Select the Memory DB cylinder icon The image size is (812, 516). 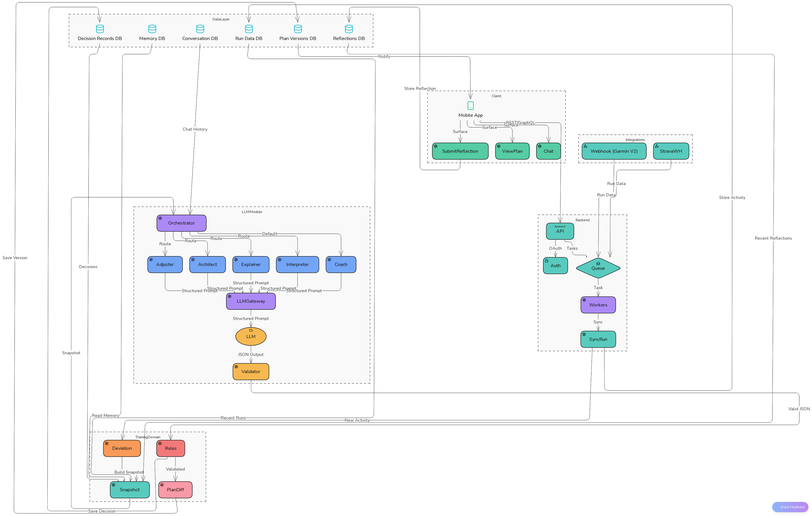point(152,29)
